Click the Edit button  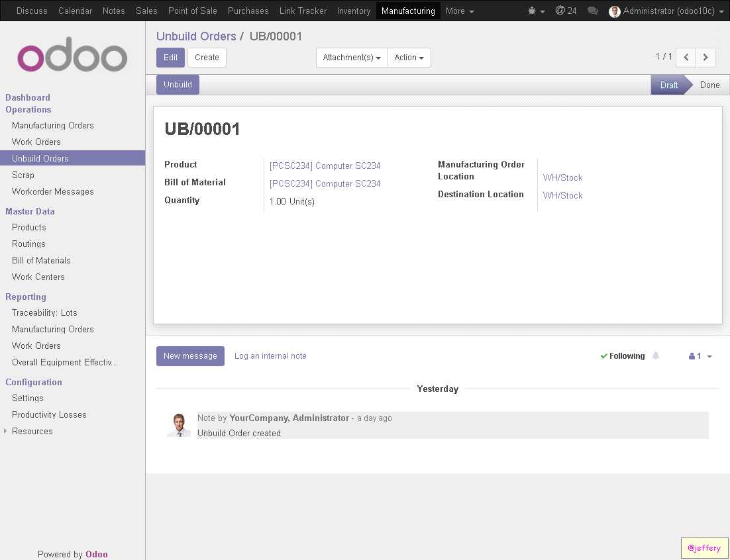coord(170,58)
